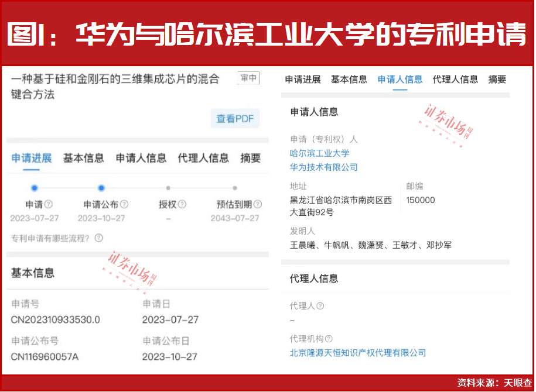The image size is (536, 392).
Task: Click application number CN202310933530.0
Action: (x=56, y=320)
